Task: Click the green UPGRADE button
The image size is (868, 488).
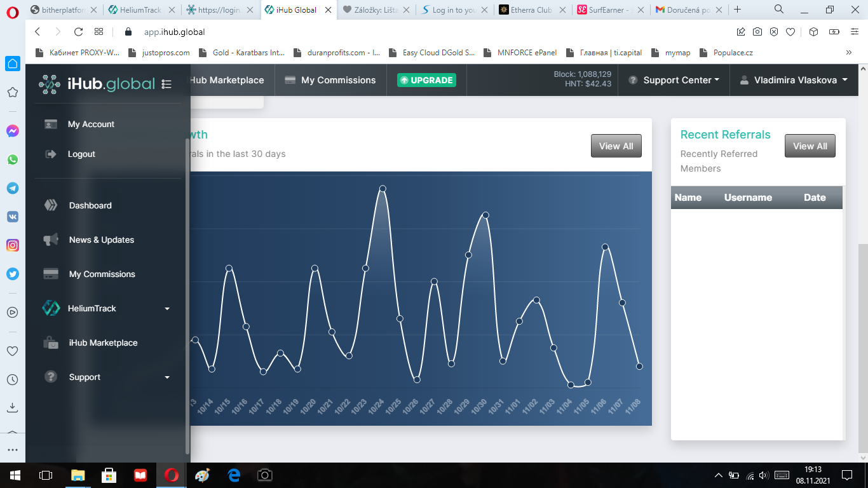Action: (426, 80)
